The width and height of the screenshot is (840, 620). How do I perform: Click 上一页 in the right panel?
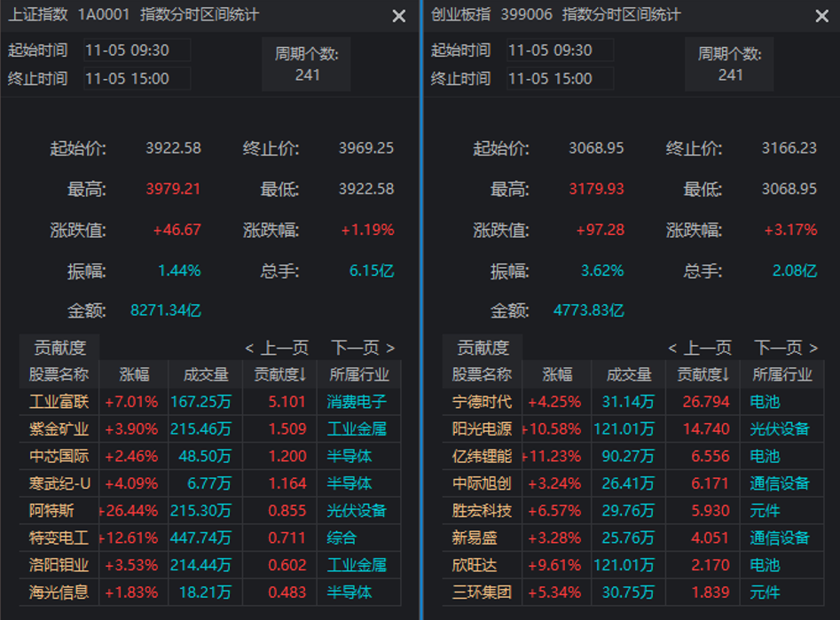[708, 348]
